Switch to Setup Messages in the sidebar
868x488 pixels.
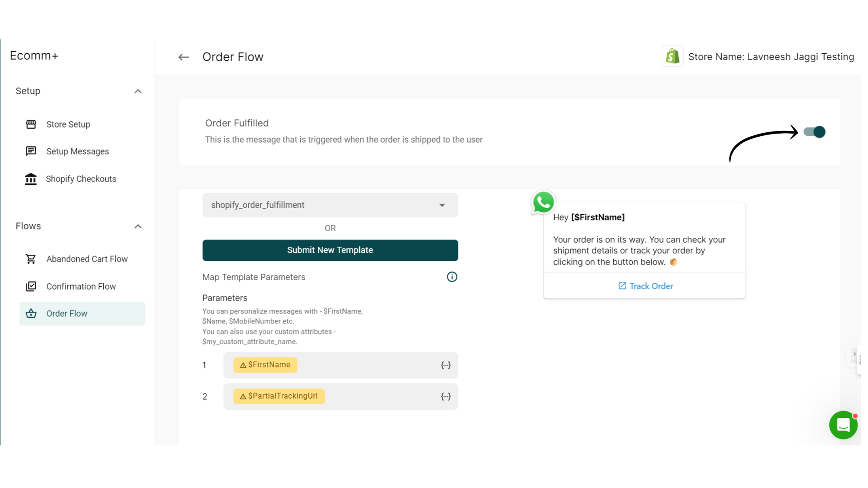[x=77, y=151]
